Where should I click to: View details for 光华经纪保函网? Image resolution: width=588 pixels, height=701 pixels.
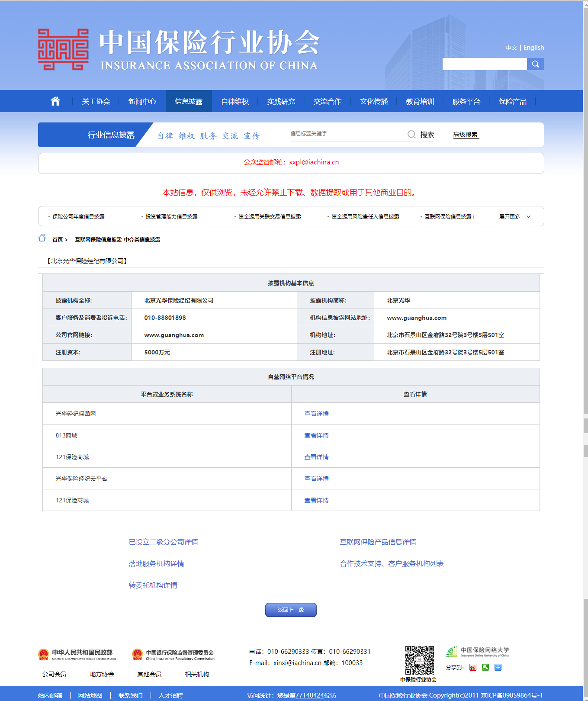pos(316,414)
